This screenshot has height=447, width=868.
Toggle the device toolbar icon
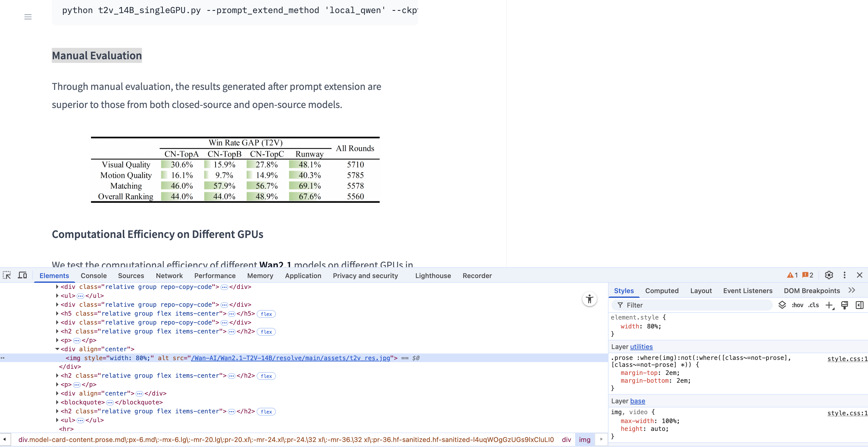pos(23,275)
